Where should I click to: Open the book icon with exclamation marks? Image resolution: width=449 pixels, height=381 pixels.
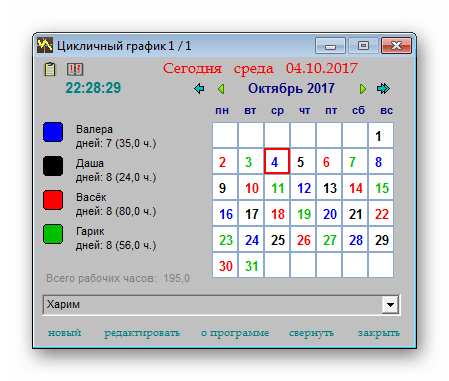[x=75, y=69]
